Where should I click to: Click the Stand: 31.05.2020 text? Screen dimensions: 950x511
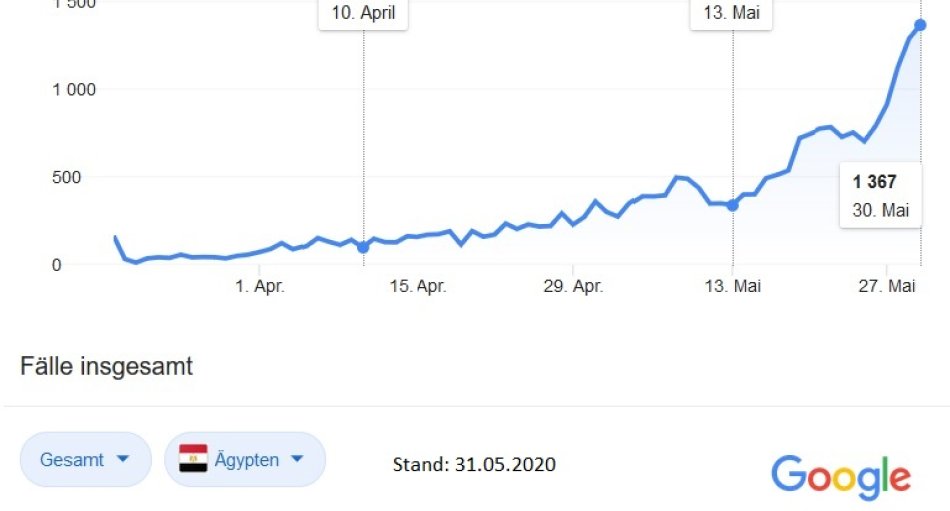[x=474, y=465]
